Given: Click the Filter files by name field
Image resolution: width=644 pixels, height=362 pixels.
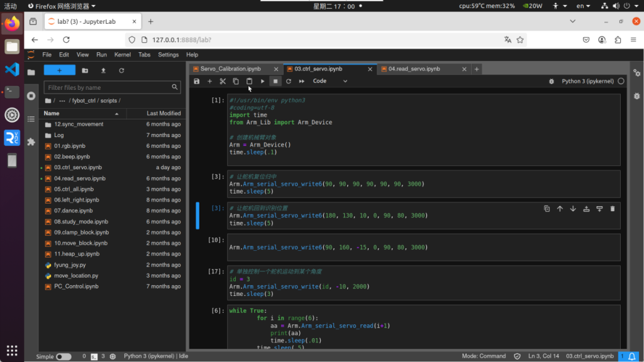Looking at the screenshot, I should click(x=112, y=87).
